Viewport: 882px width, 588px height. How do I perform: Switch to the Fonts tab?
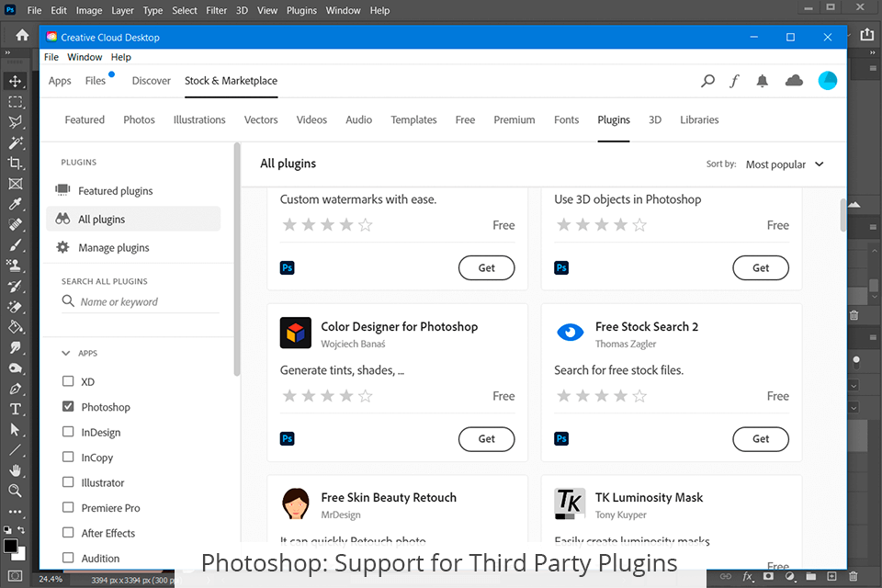coord(566,119)
